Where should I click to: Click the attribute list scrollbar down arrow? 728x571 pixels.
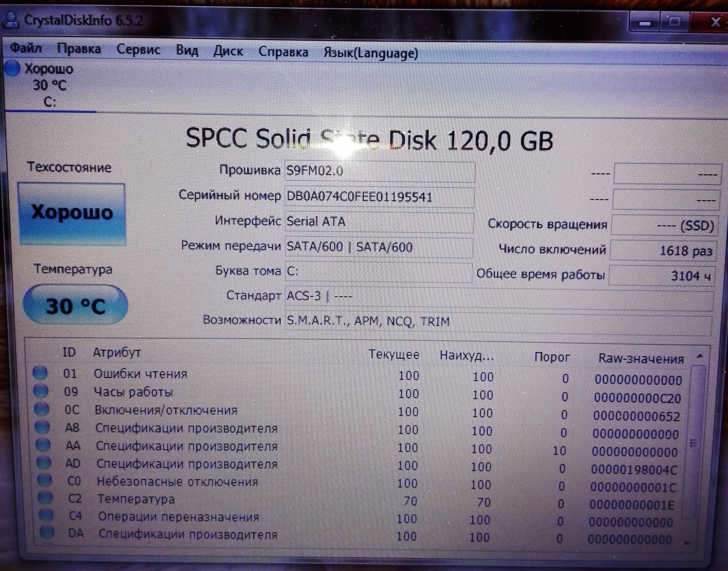coord(688,543)
